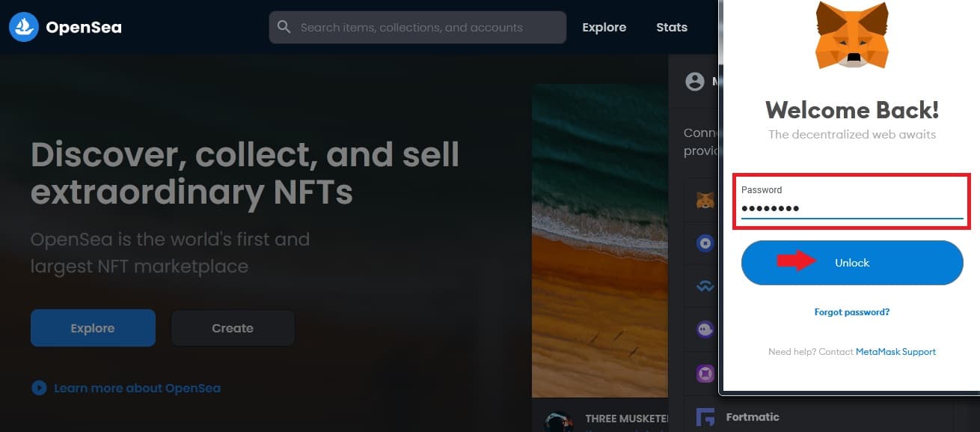Click the magnifier icon in search bar

pyautogui.click(x=284, y=27)
